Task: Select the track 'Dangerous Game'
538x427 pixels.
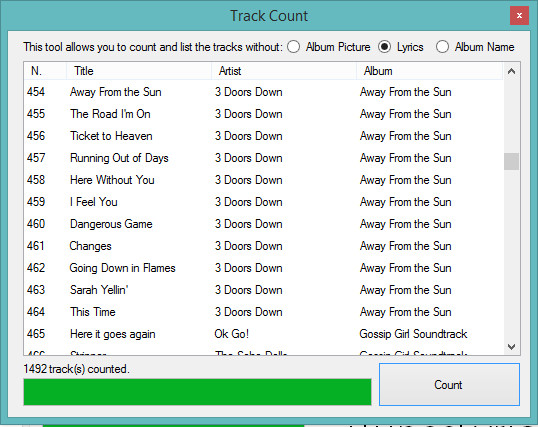Action: click(111, 224)
